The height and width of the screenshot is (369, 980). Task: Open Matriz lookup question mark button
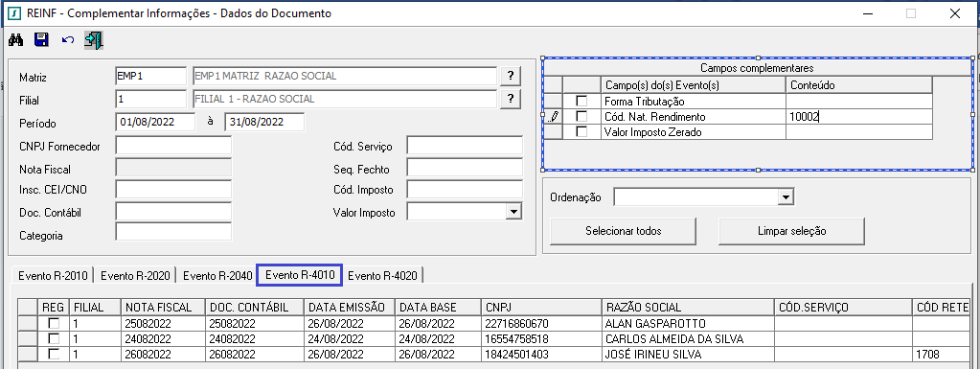pos(511,77)
